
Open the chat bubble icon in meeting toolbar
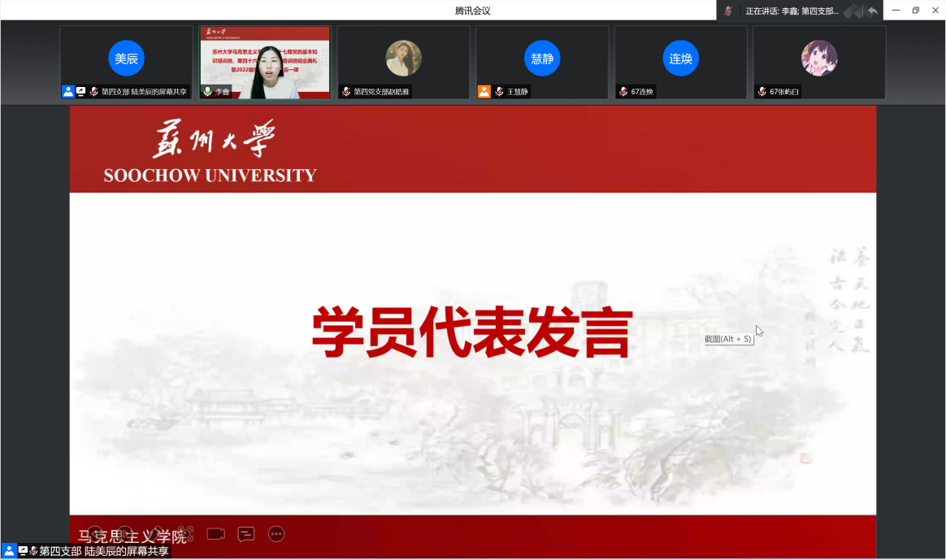[x=245, y=534]
